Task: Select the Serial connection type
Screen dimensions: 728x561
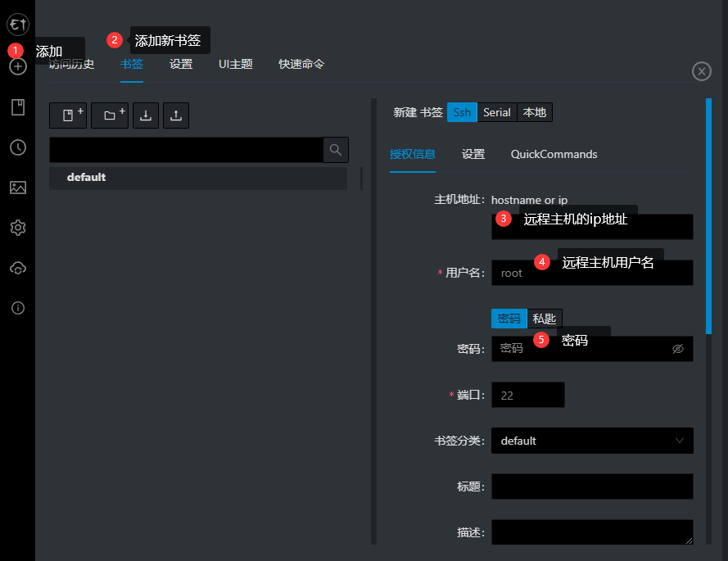Action: (497, 112)
